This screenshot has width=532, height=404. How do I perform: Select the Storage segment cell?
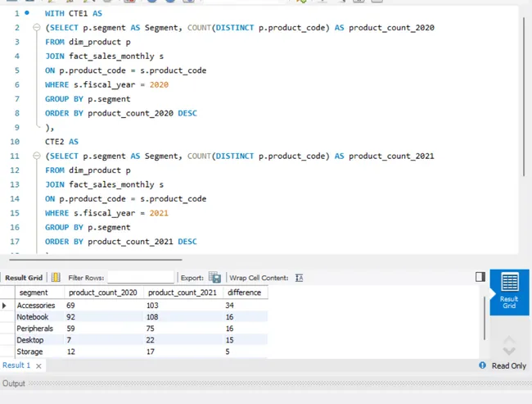(40, 352)
